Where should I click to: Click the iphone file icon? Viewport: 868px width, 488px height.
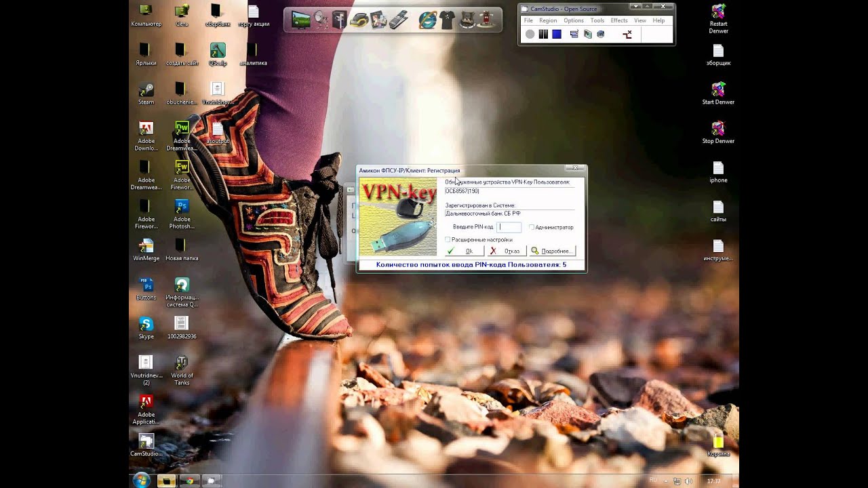718,172
